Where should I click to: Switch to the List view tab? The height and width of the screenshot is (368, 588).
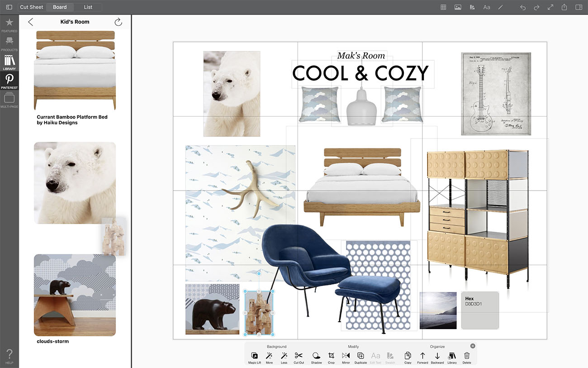tap(88, 7)
